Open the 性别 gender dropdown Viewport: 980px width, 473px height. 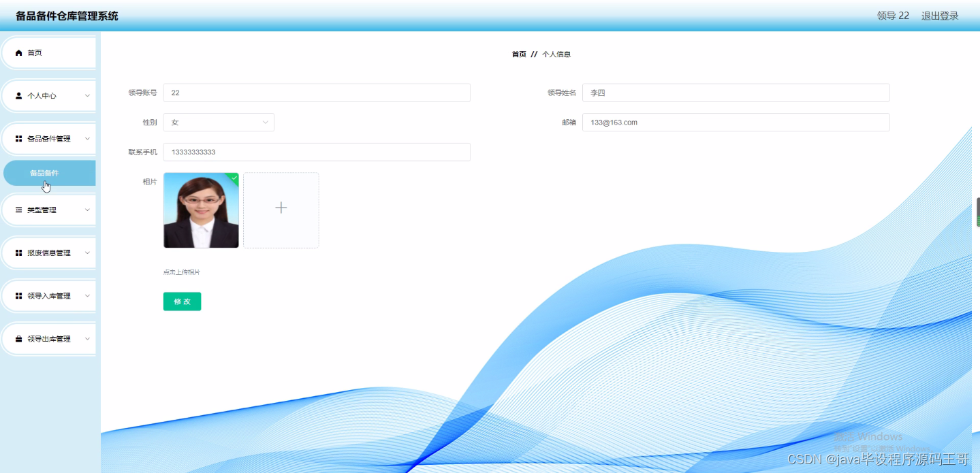coord(218,122)
